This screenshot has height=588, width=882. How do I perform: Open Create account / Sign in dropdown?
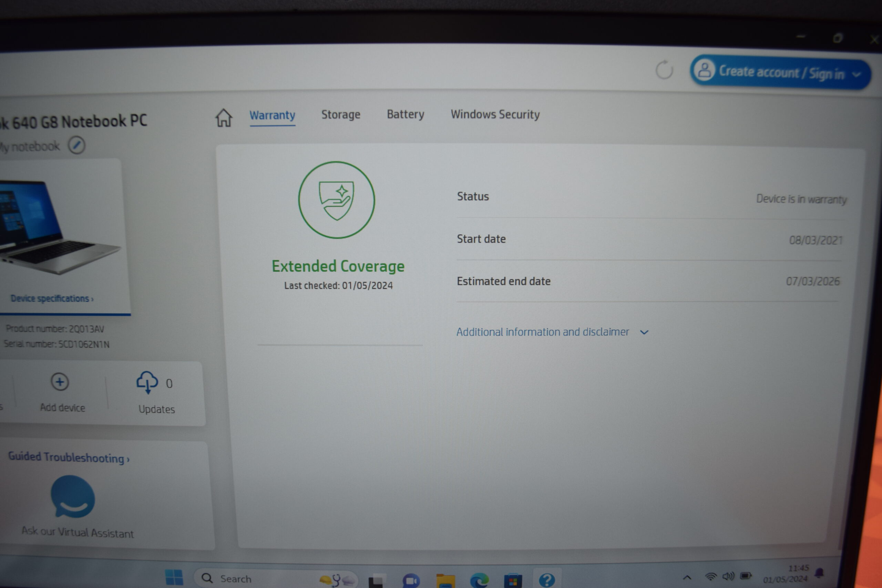coord(780,72)
